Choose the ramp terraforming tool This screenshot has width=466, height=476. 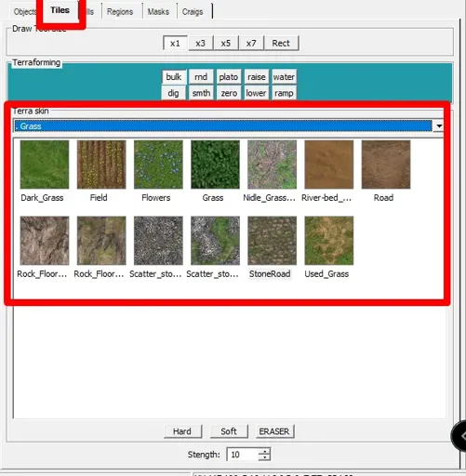[284, 93]
